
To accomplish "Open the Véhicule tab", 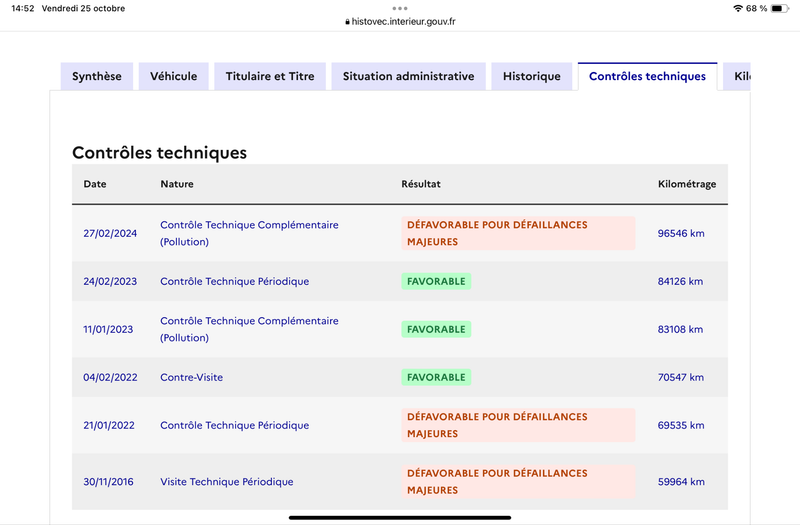I will pos(173,77).
